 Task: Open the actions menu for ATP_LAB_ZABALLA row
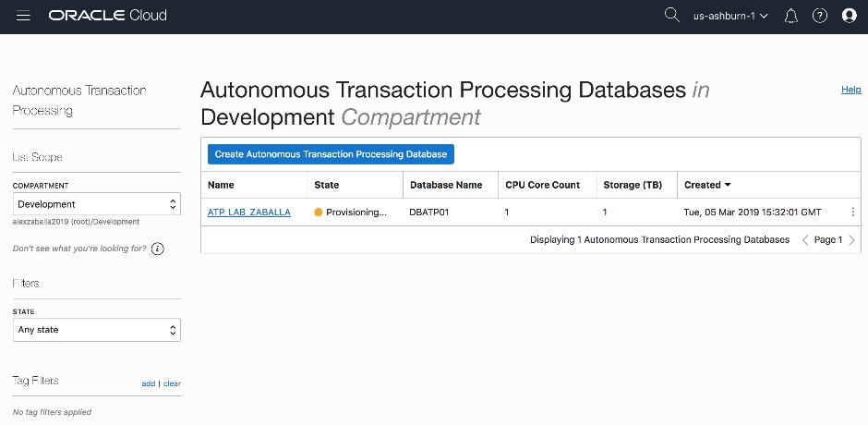point(852,212)
